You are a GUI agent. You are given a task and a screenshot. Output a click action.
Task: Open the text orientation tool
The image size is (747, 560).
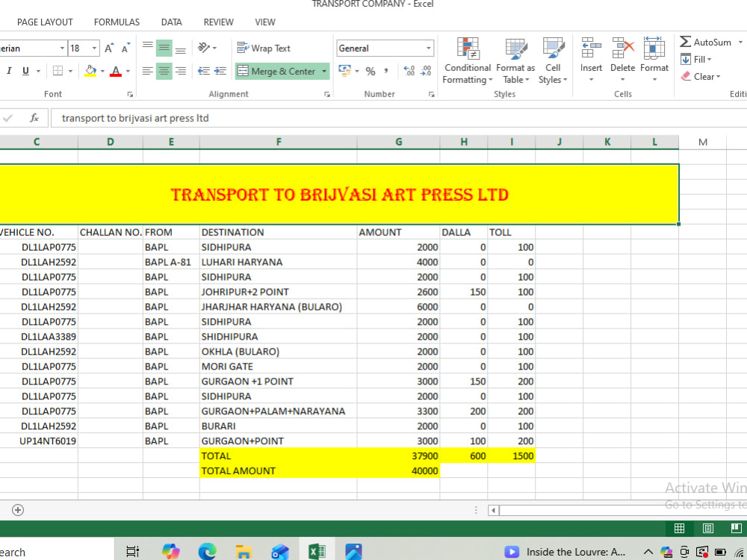coord(207,48)
